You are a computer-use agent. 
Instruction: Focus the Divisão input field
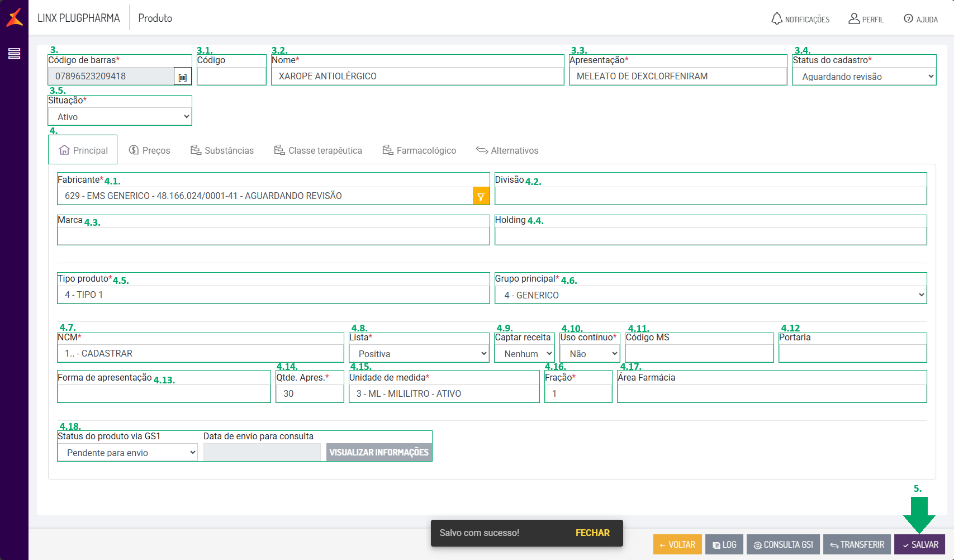tap(711, 196)
